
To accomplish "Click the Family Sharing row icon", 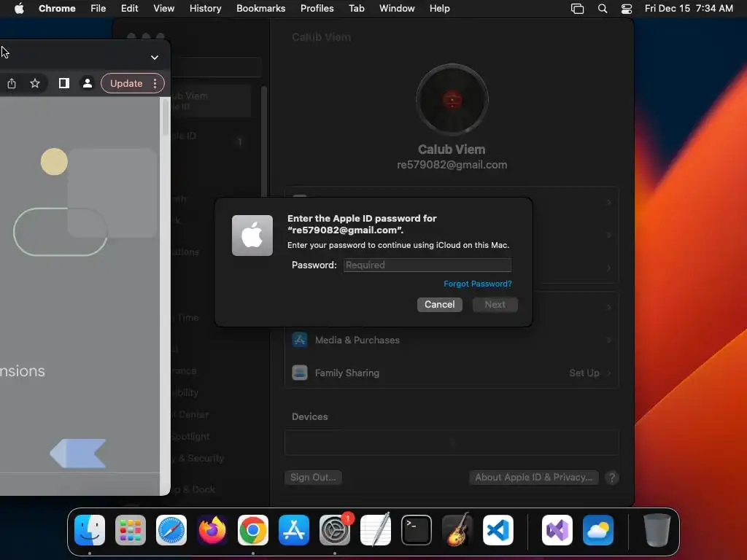I will click(300, 373).
